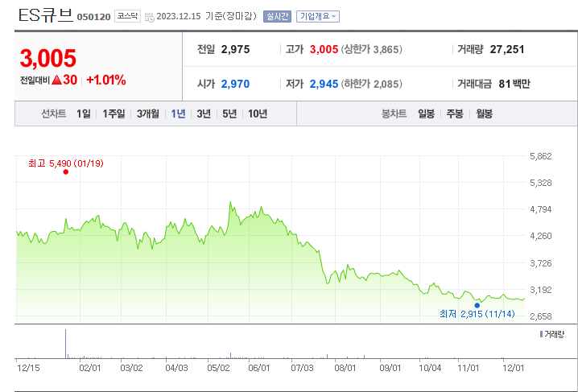Click the 12/15 x-axis date label
This screenshot has height=392, width=578.
pyautogui.click(x=27, y=369)
